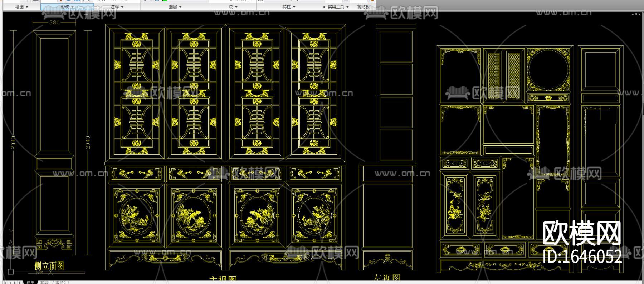
Task: Restore down the drawing window
Action: coord(636,14)
